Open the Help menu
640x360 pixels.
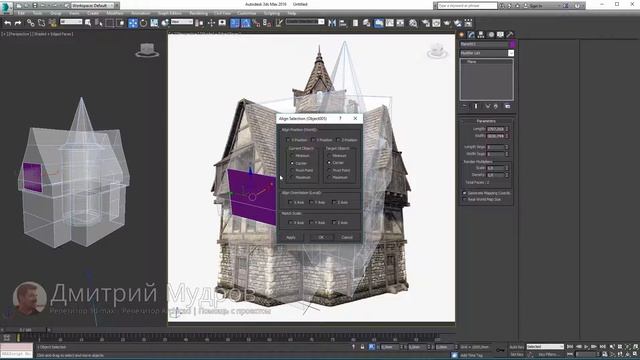(x=291, y=13)
